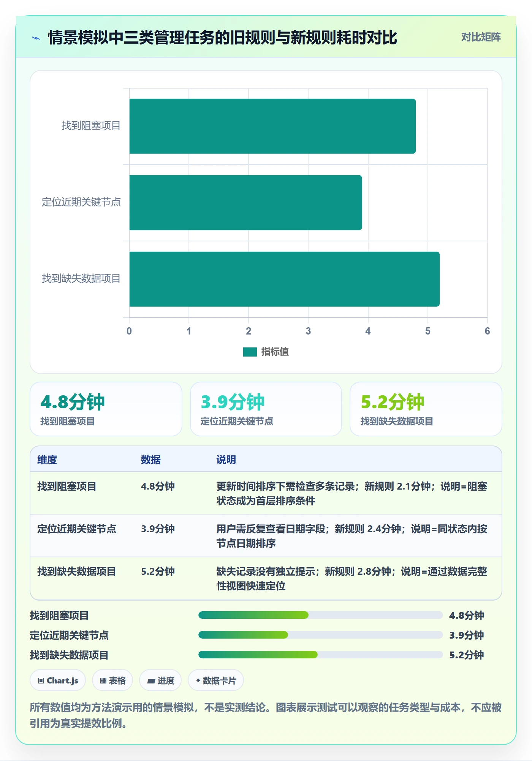Click the 5.2分钟 value beside progress bar
Screen dimensions: 532x761
pos(467,655)
